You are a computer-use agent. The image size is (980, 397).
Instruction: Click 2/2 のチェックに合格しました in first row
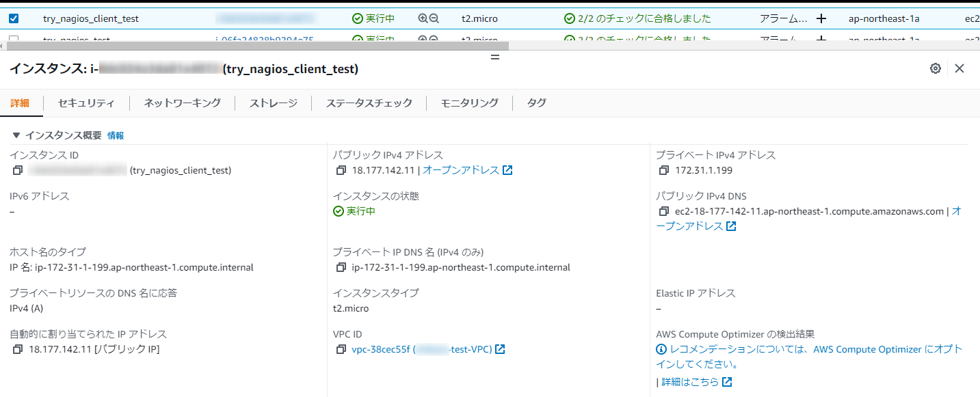637,18
